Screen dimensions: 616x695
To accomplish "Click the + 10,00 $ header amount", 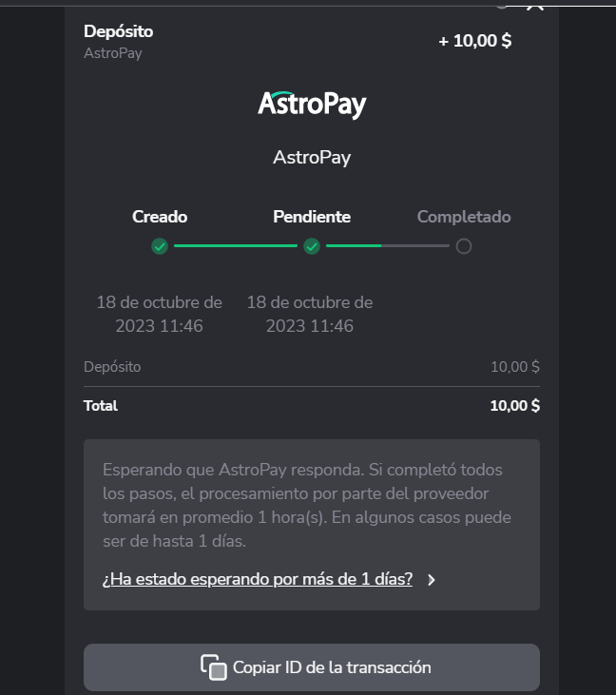I will click(x=474, y=41).
